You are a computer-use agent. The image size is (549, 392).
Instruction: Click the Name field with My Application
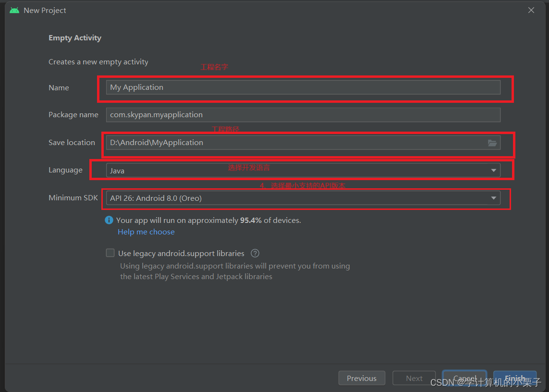pyautogui.click(x=303, y=87)
